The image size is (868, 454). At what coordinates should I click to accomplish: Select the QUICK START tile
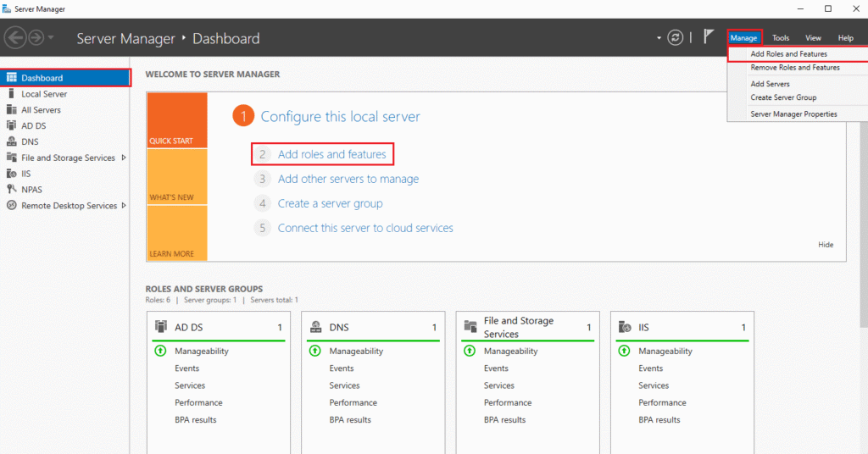[177, 120]
